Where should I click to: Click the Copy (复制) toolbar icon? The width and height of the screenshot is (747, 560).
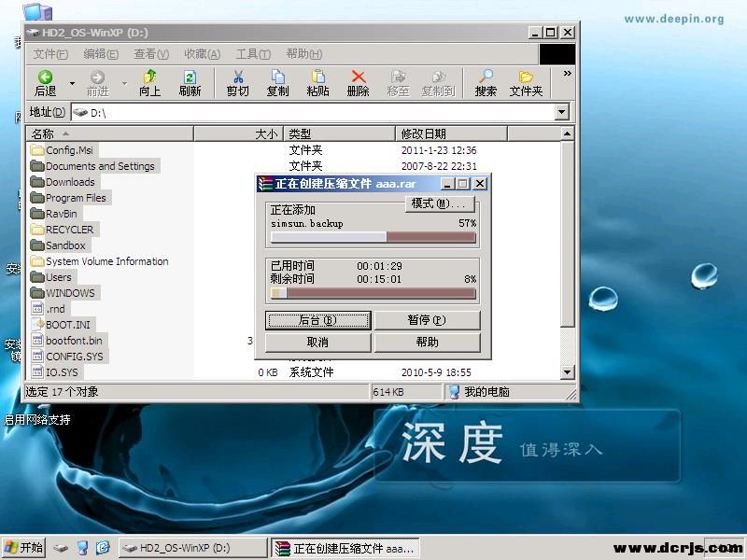(x=277, y=77)
